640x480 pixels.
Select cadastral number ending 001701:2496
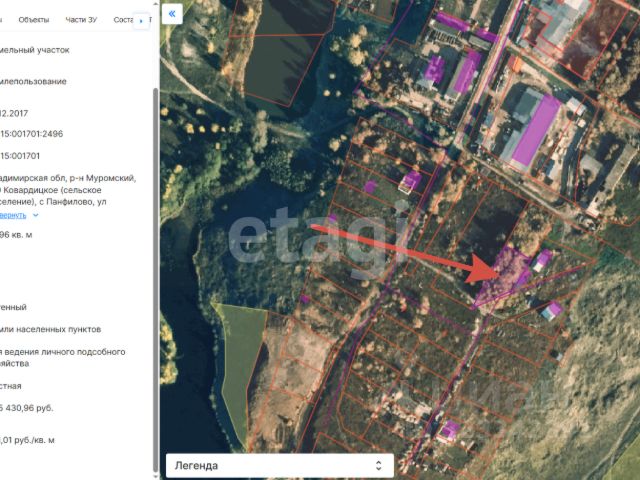coord(31,134)
